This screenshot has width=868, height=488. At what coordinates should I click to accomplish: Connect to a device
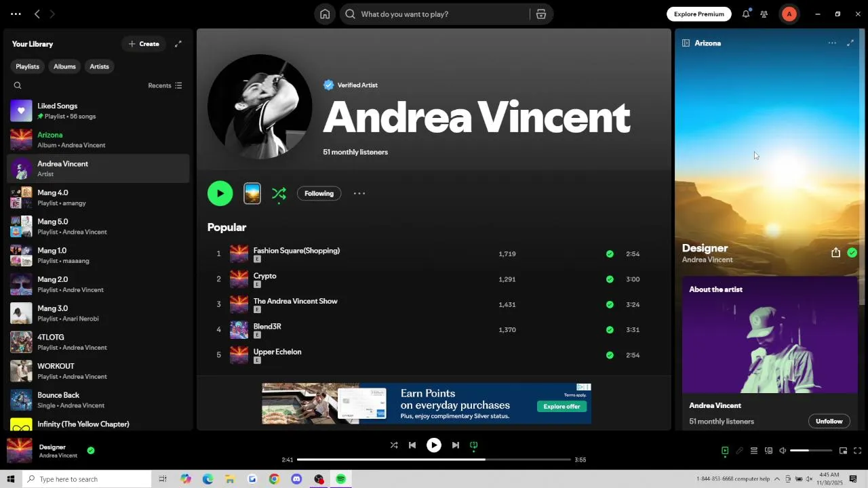coord(768,451)
